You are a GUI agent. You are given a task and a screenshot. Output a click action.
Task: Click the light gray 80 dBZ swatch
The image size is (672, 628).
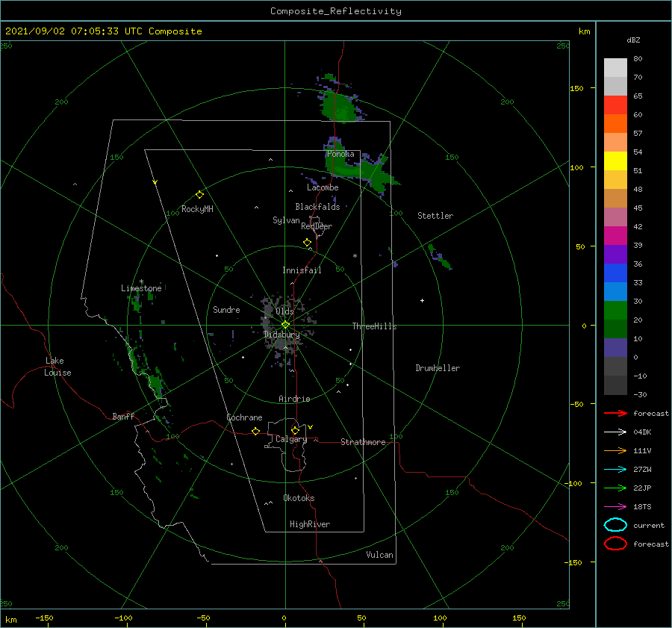[615, 68]
